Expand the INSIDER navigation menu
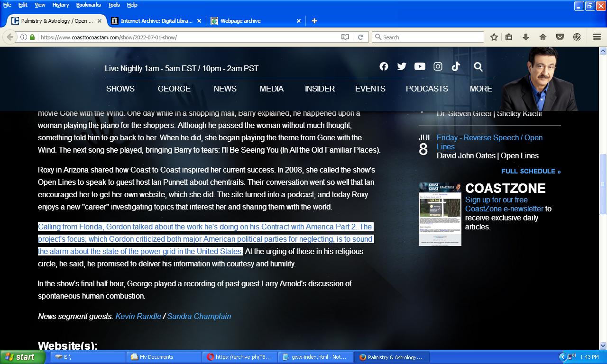 (320, 89)
